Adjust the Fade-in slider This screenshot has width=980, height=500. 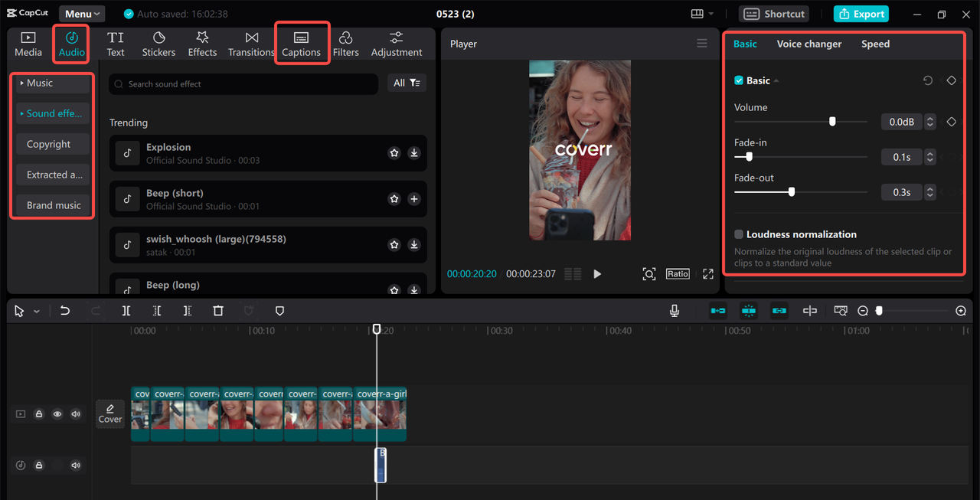point(749,156)
